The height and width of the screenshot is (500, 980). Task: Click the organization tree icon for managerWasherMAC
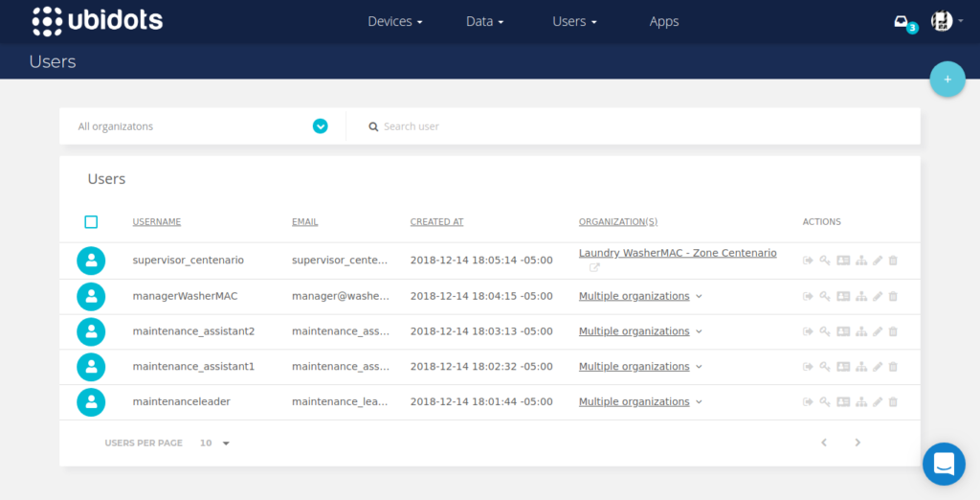861,296
